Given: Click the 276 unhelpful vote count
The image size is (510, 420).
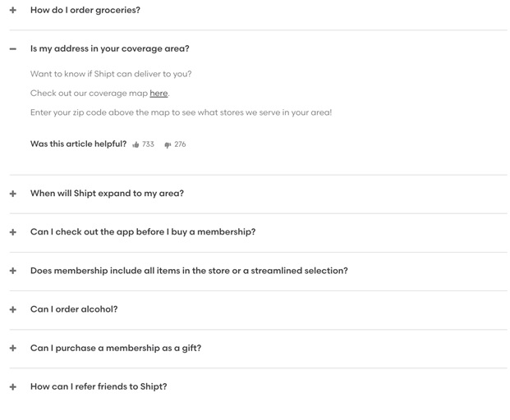Looking at the screenshot, I should coord(180,144).
